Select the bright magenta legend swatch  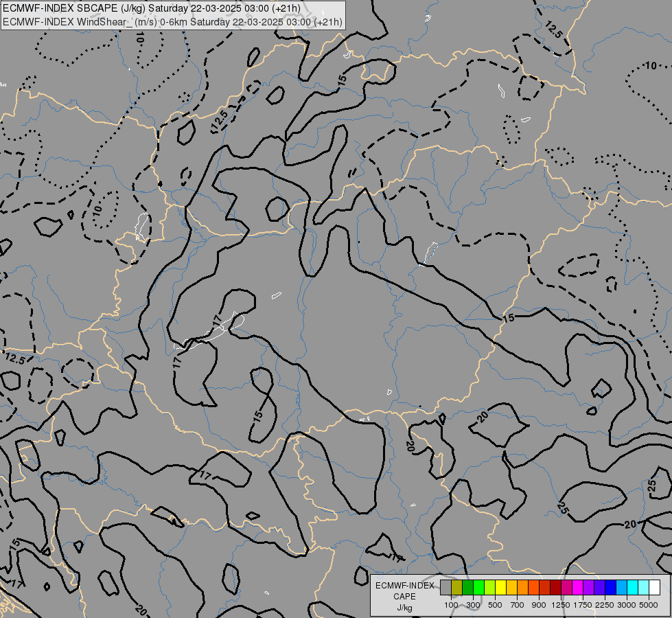[x=578, y=587]
